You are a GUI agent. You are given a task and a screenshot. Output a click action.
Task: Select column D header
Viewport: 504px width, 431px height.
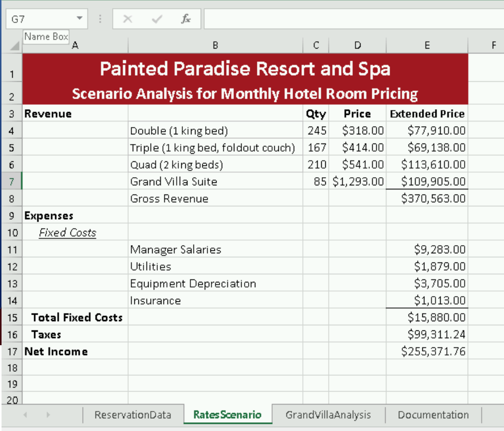[357, 45]
